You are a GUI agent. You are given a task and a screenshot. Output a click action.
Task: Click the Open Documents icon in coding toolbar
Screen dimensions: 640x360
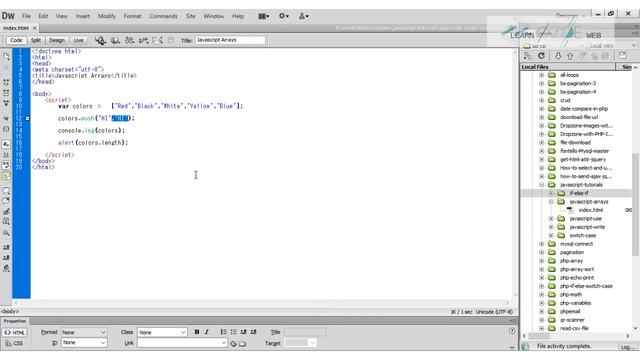pos(6,56)
